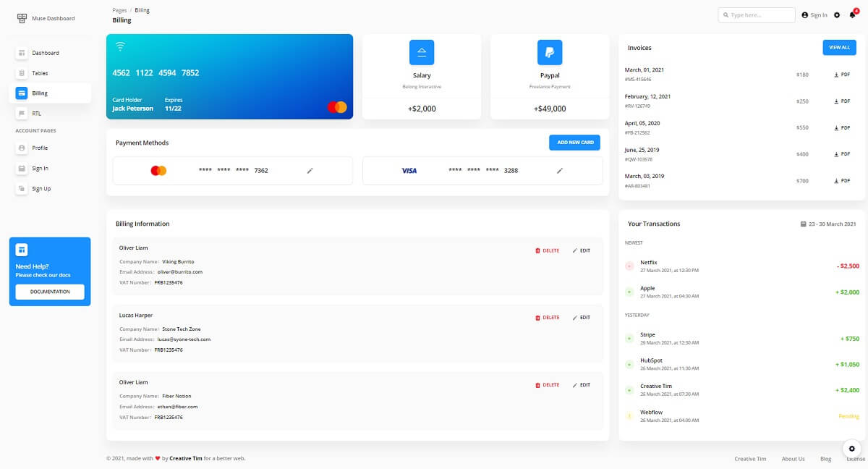The height and width of the screenshot is (469, 868).
Task: Click the PayPal icon on the Freelance Payment card
Action: tap(549, 51)
